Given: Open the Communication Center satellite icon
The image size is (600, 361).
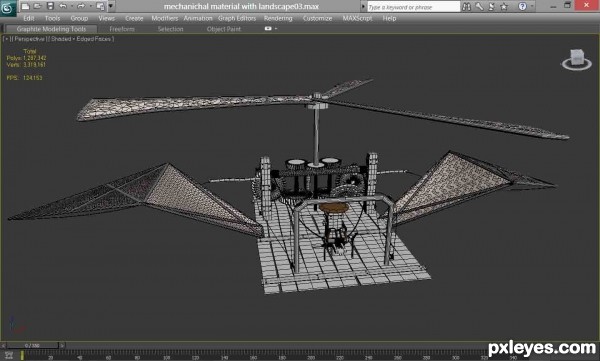Looking at the screenshot, I should point(491,7).
